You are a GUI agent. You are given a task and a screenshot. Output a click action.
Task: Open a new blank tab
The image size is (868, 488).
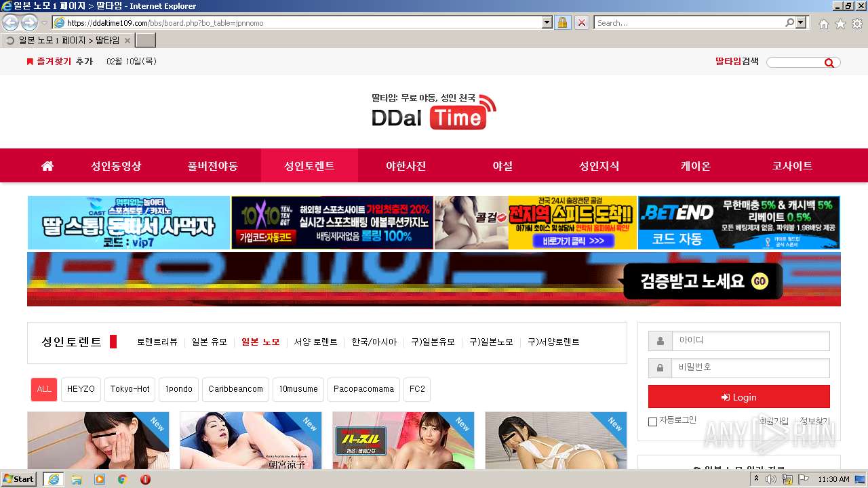coord(146,41)
